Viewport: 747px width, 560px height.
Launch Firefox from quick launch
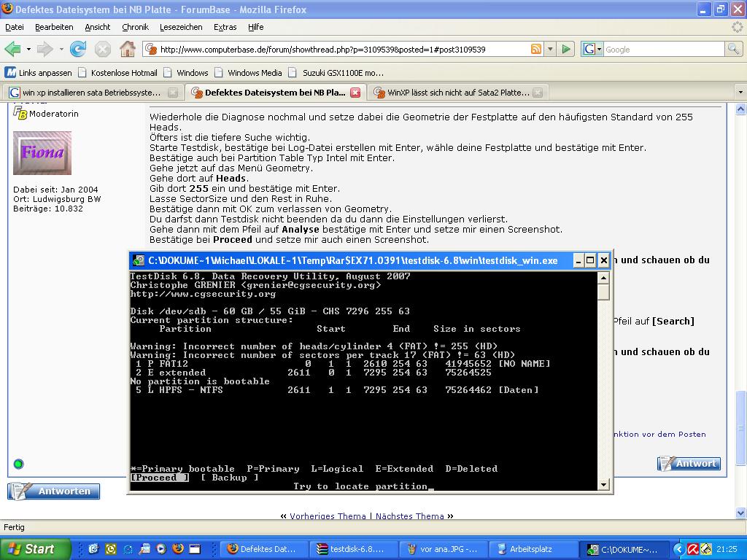coord(178,549)
